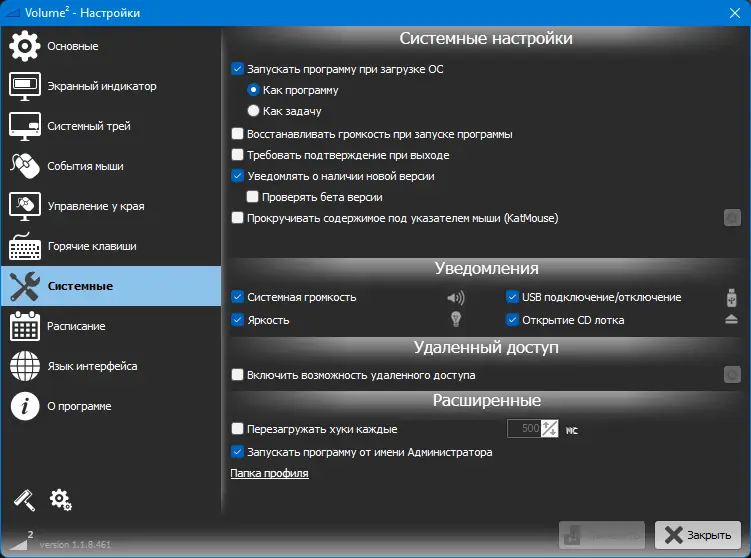Viewport: 751px width, 558px height.
Task: Toggle Запускать программу при загрузке ОС
Action: [x=237, y=68]
